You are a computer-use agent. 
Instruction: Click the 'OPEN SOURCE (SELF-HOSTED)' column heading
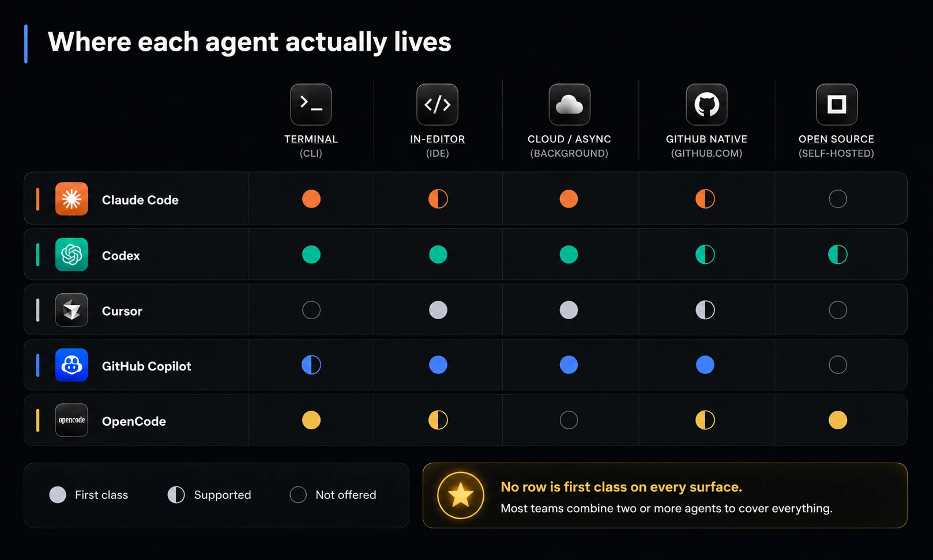click(836, 146)
